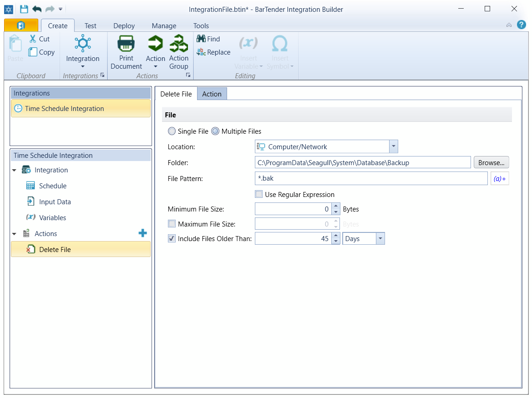Click the Integration ribbon icon
Viewport: 532px width, 398px height.
(x=83, y=43)
